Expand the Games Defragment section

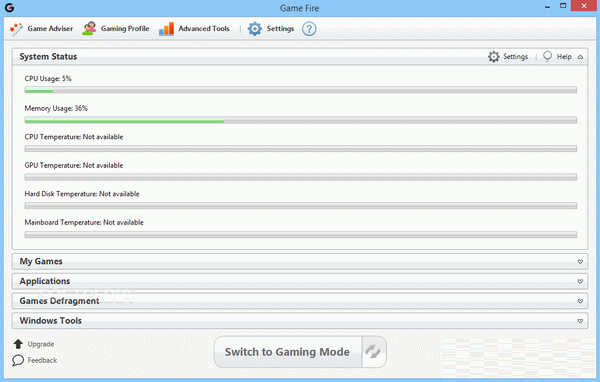tap(580, 301)
